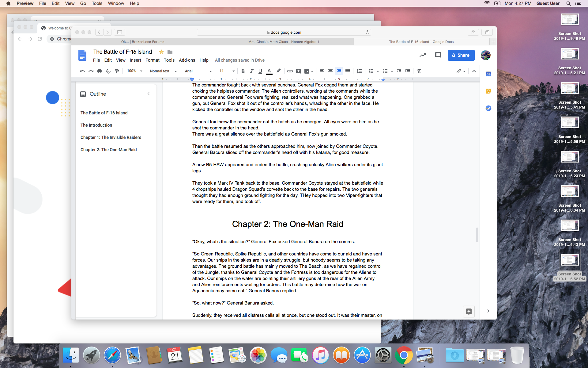Viewport: 588px width, 368px height.
Task: Clear formatting from selected text
Action: [419, 71]
